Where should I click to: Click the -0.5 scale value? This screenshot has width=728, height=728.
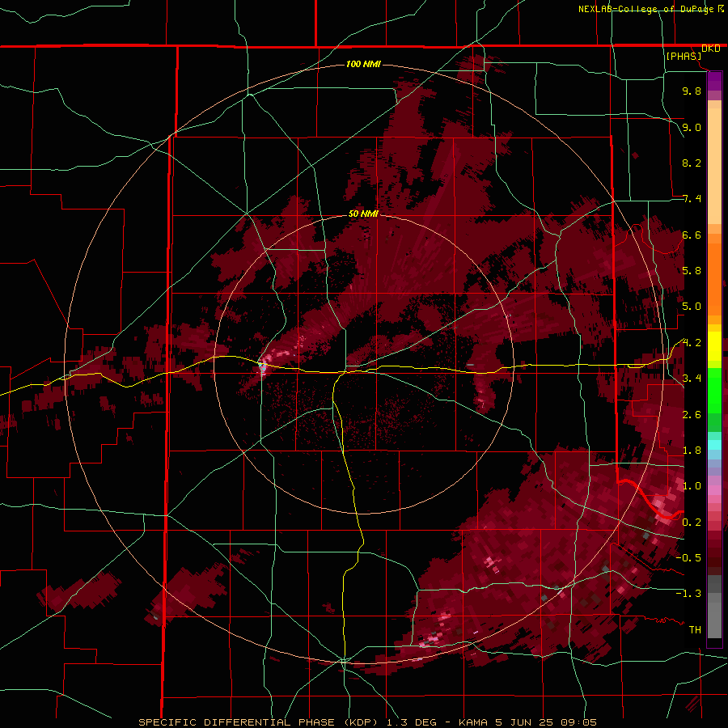pos(688,558)
